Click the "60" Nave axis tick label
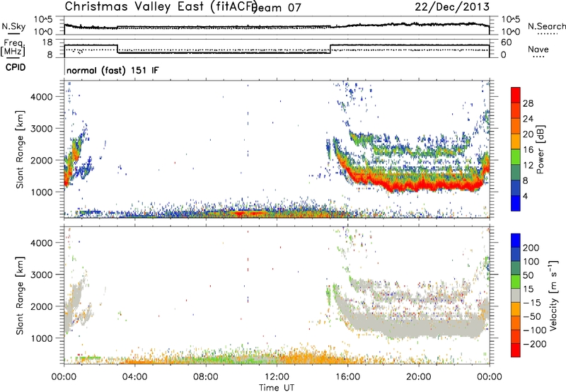 507,42
